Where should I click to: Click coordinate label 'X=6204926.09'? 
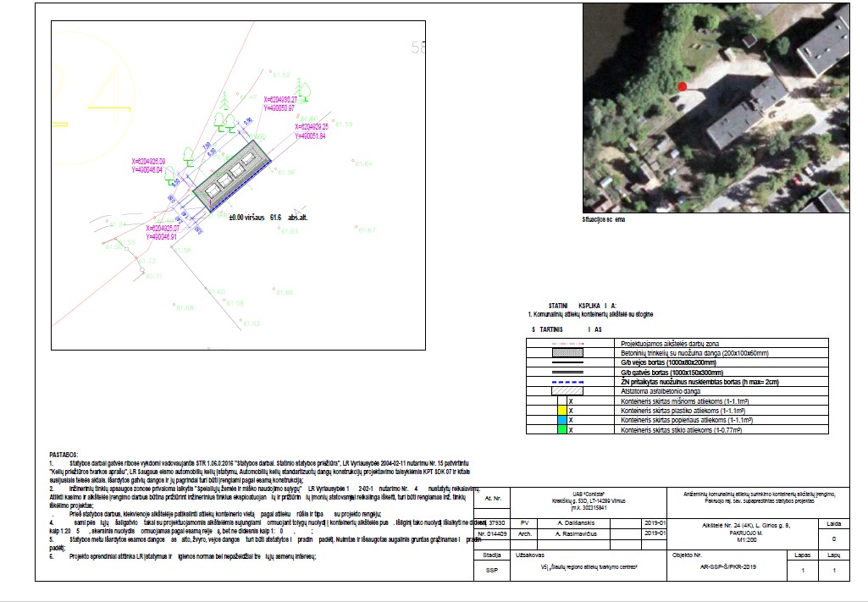coord(148,162)
